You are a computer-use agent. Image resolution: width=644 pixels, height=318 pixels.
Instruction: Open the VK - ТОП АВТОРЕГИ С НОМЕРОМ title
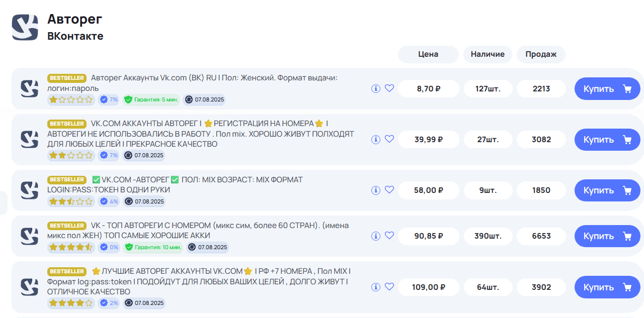point(198,230)
